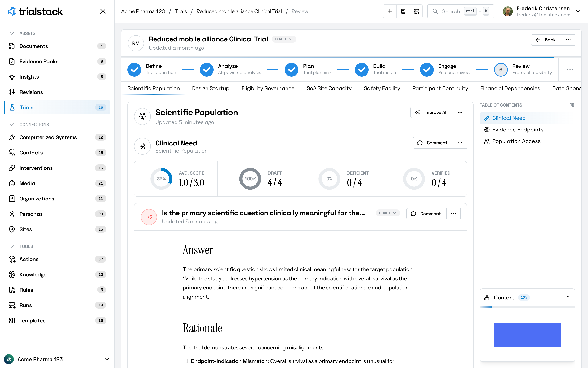Open Computerized Systems plug icon
This screenshot has width=588, height=368.
12,137
